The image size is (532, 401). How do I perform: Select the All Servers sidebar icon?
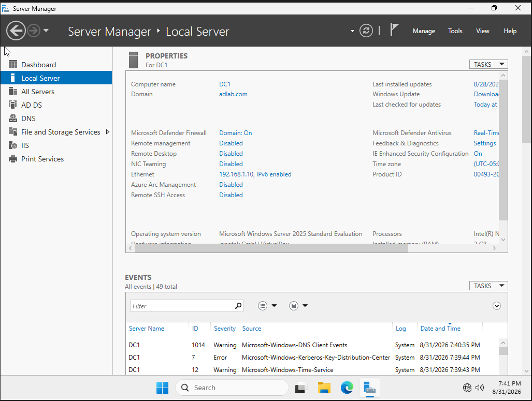point(13,92)
